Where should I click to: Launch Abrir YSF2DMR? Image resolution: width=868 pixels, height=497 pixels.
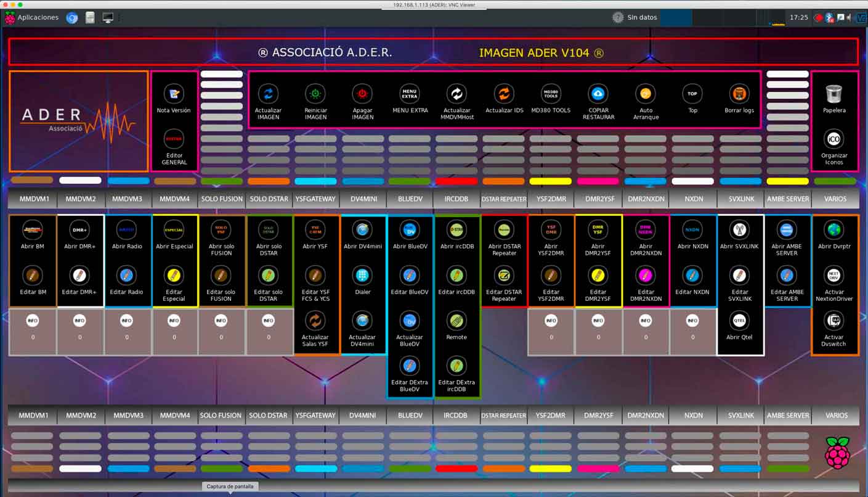coord(551,230)
